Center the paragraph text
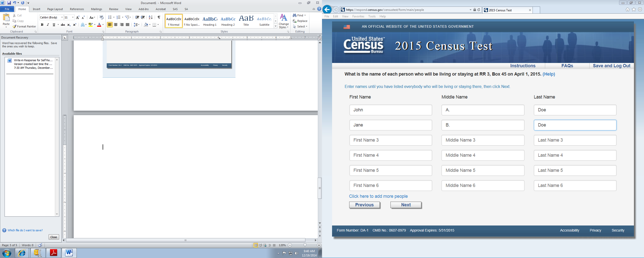 click(116, 25)
